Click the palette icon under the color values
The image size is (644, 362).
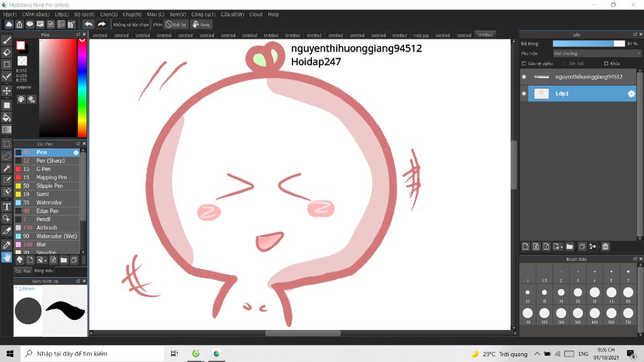point(21,99)
